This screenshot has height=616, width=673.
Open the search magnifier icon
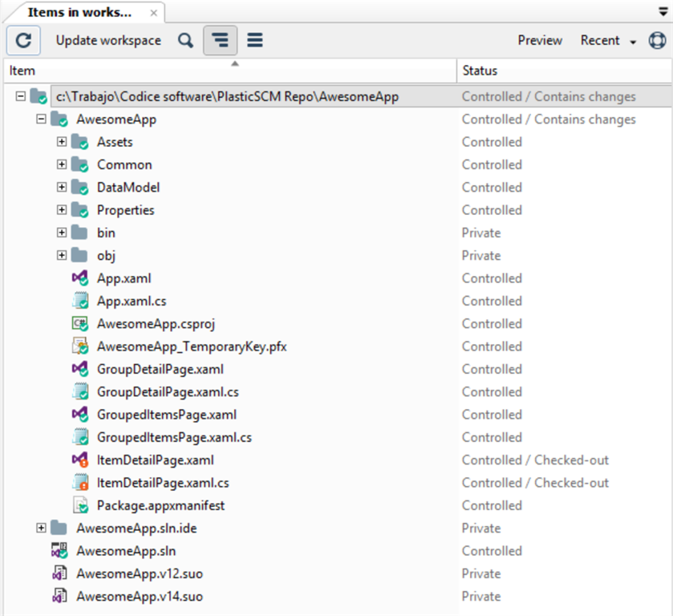(x=185, y=40)
